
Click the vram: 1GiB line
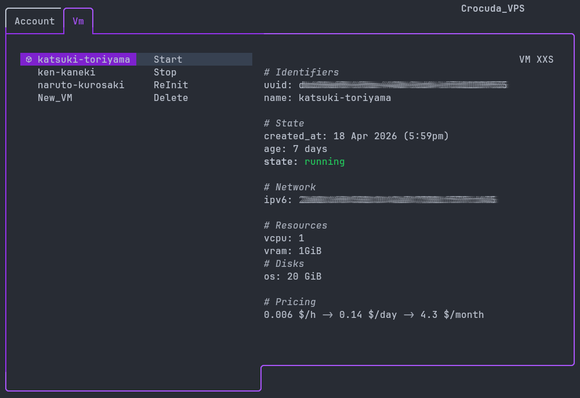click(x=293, y=251)
